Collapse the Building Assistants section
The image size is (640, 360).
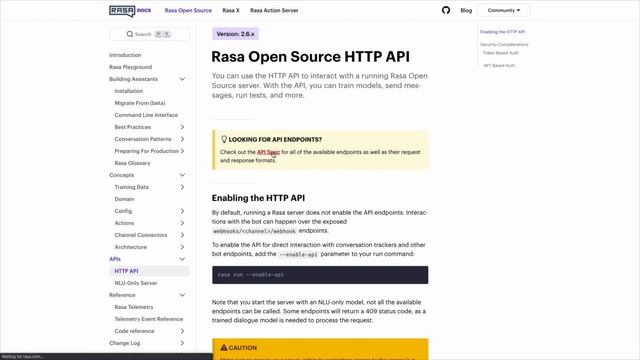pyautogui.click(x=182, y=79)
